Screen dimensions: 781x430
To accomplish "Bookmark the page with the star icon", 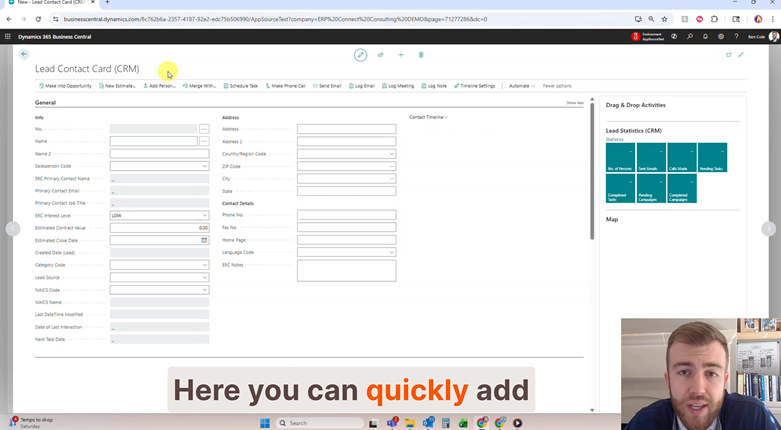I will 664,19.
